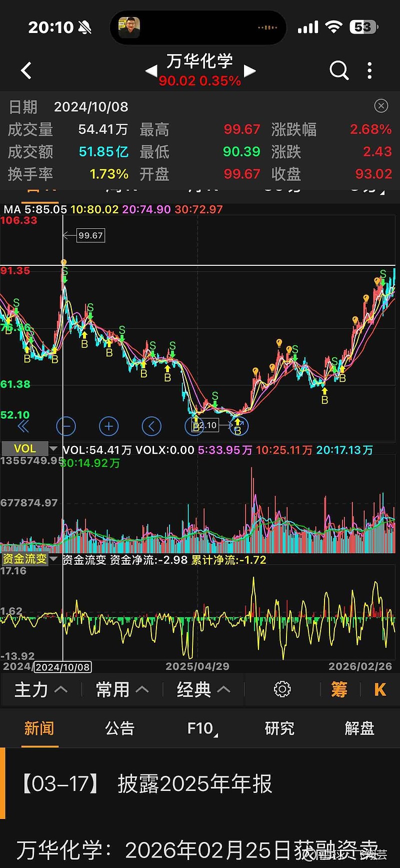Switch to next stock with right triangle
The image size is (400, 868).
click(249, 71)
